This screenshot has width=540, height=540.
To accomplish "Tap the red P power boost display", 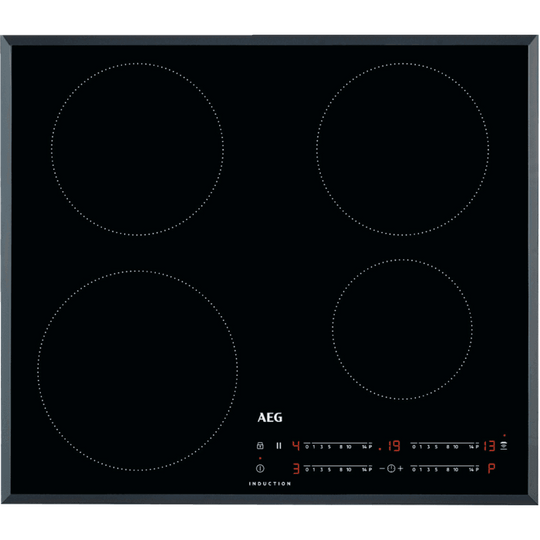I will click(491, 468).
